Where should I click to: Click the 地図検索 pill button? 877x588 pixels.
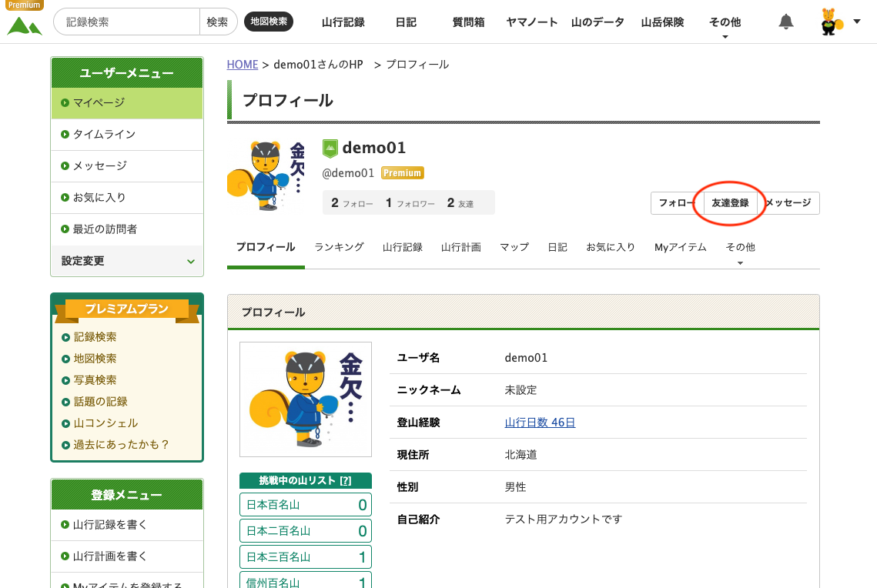pyautogui.click(x=269, y=22)
